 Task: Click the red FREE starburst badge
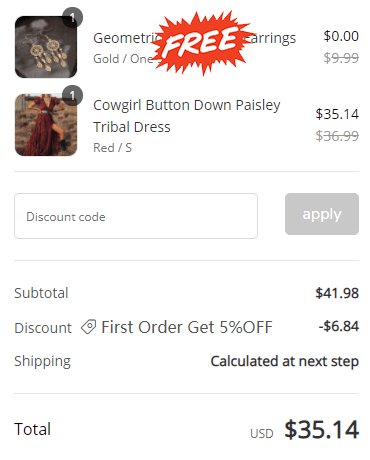pos(201,42)
